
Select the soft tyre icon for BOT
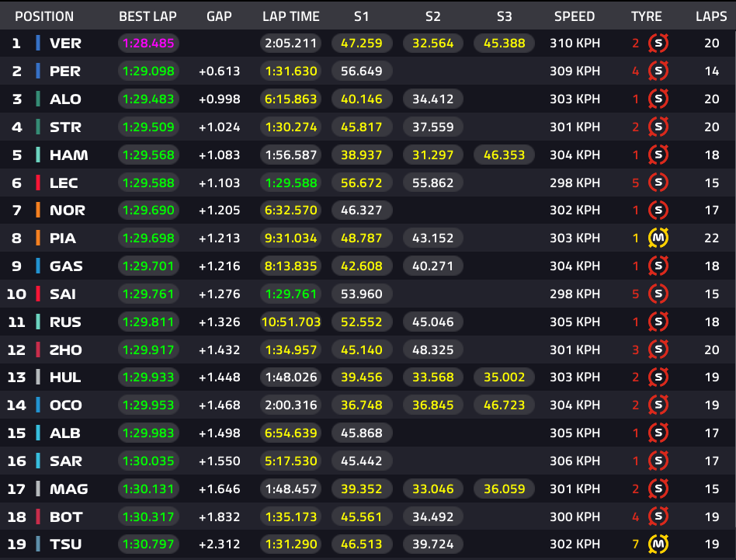click(x=658, y=517)
